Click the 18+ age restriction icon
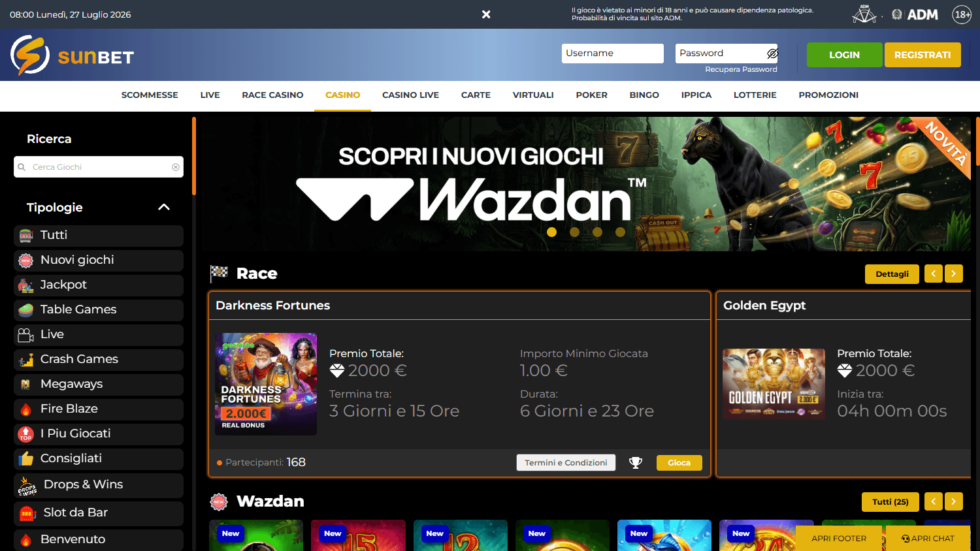The height and width of the screenshot is (551, 980). 962,14
